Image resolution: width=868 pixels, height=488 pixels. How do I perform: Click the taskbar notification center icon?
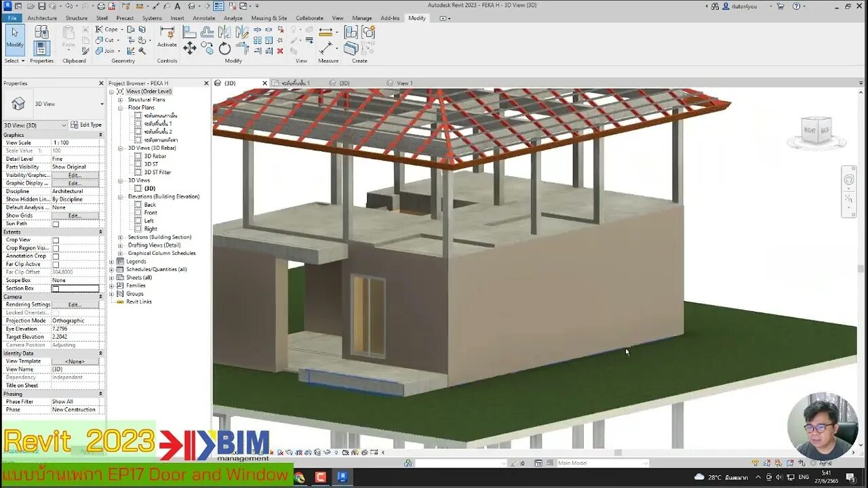click(x=850, y=477)
